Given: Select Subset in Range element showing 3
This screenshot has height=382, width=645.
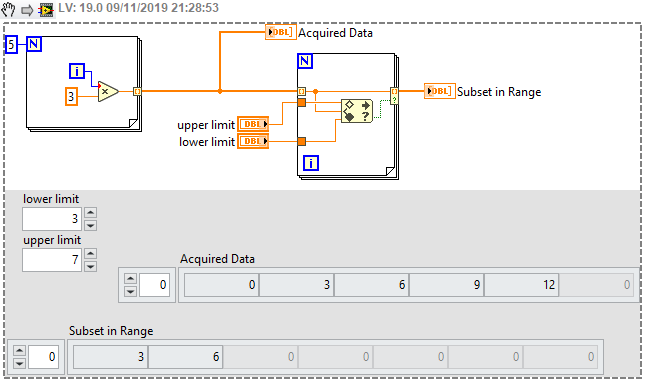Looking at the screenshot, I should [x=110, y=357].
